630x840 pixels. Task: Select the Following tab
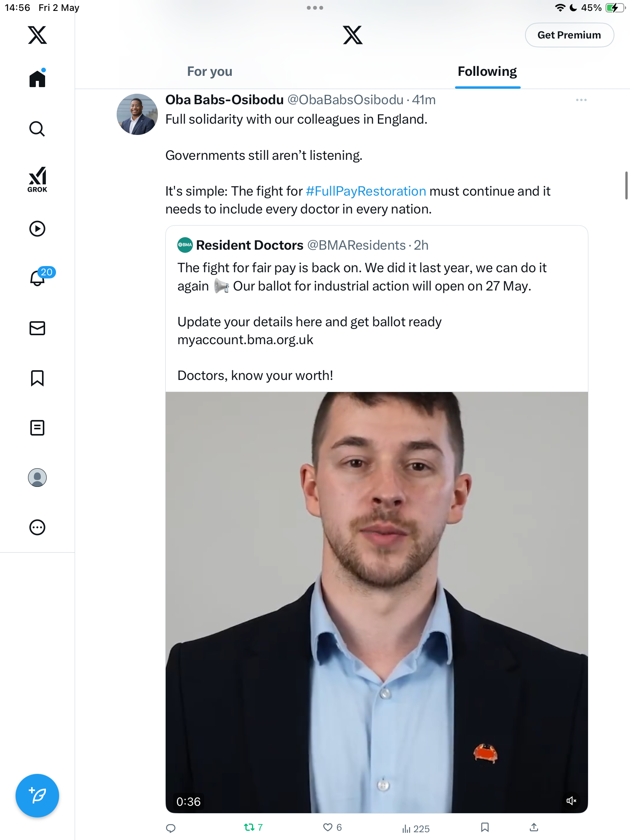[x=487, y=72]
